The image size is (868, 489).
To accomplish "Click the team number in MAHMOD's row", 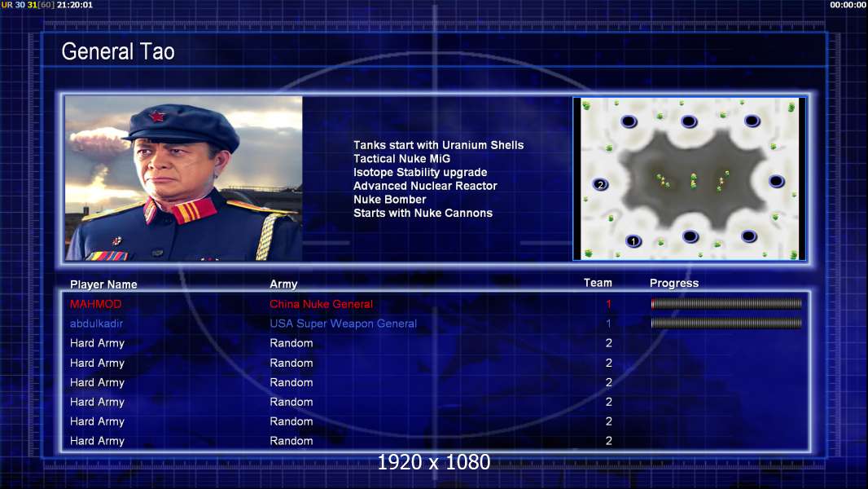I will coord(608,304).
